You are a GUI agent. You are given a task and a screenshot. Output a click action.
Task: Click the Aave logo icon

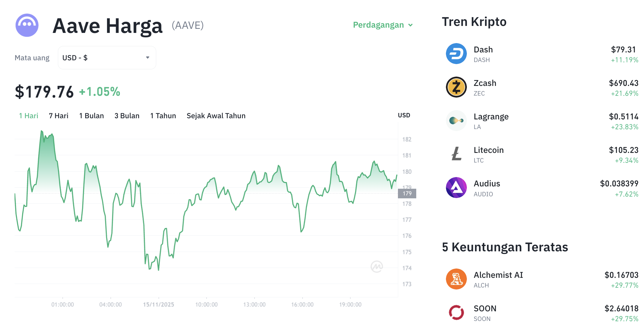tap(27, 25)
